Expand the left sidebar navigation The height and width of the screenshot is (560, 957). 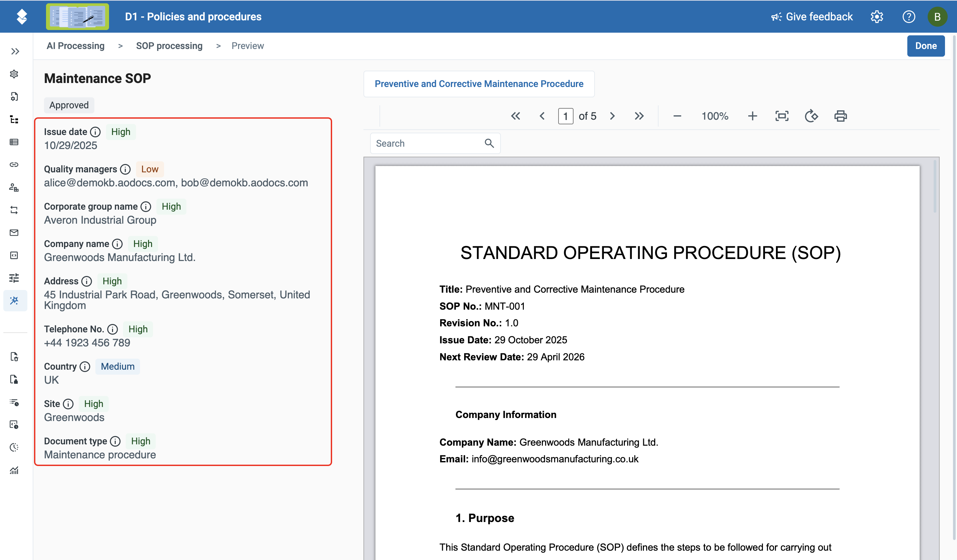click(x=15, y=51)
